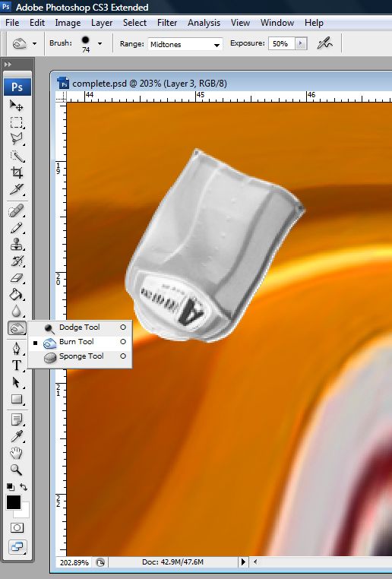Select the Healing Brush tool

pos(17,211)
